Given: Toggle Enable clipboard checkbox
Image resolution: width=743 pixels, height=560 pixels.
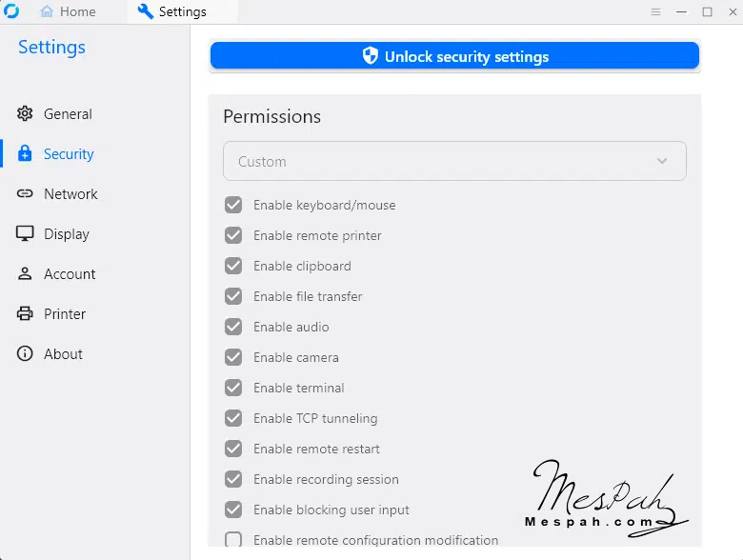Looking at the screenshot, I should pyautogui.click(x=233, y=266).
